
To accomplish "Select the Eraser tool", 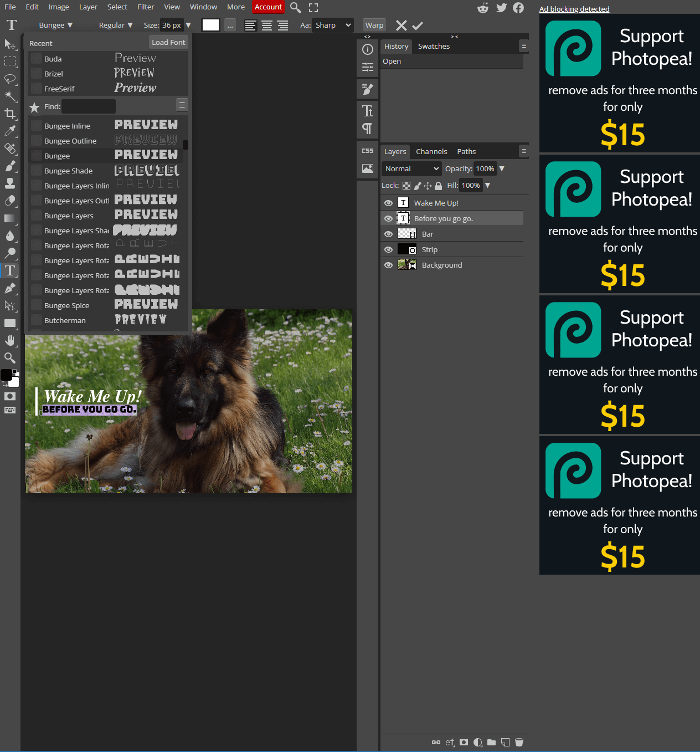I will [10, 201].
